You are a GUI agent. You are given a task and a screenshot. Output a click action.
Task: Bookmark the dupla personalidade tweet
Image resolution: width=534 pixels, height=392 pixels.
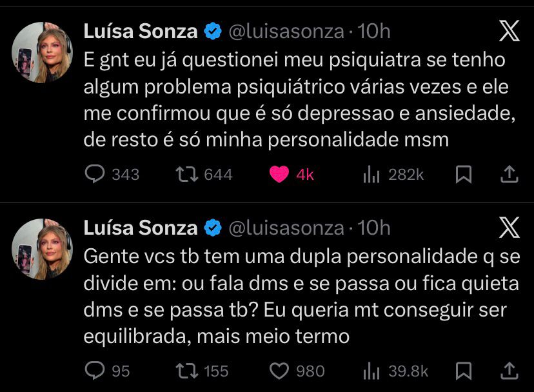pos(463,370)
